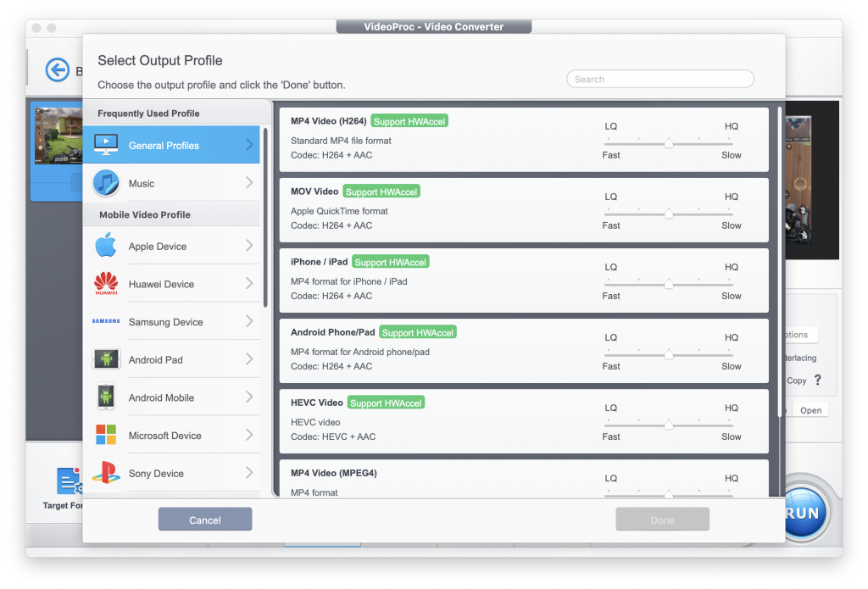The width and height of the screenshot is (868, 589).
Task: Click the General Profiles monitor icon
Action: pos(106,144)
